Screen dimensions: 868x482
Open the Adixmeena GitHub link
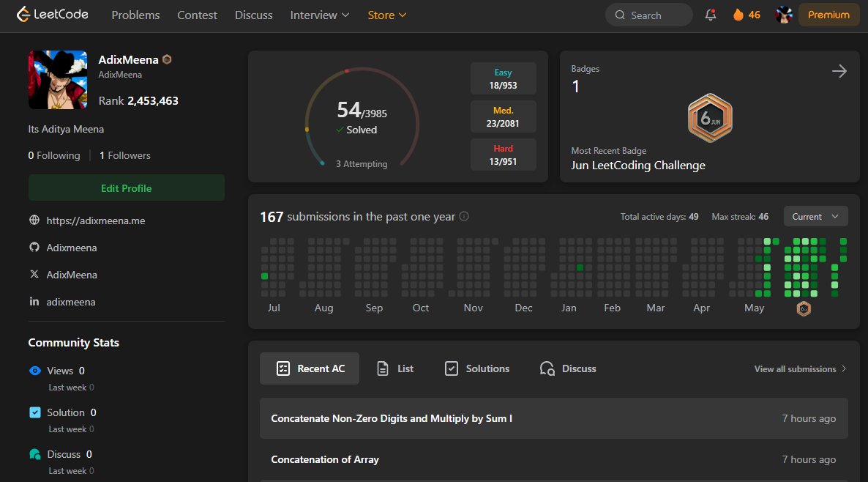pos(72,248)
